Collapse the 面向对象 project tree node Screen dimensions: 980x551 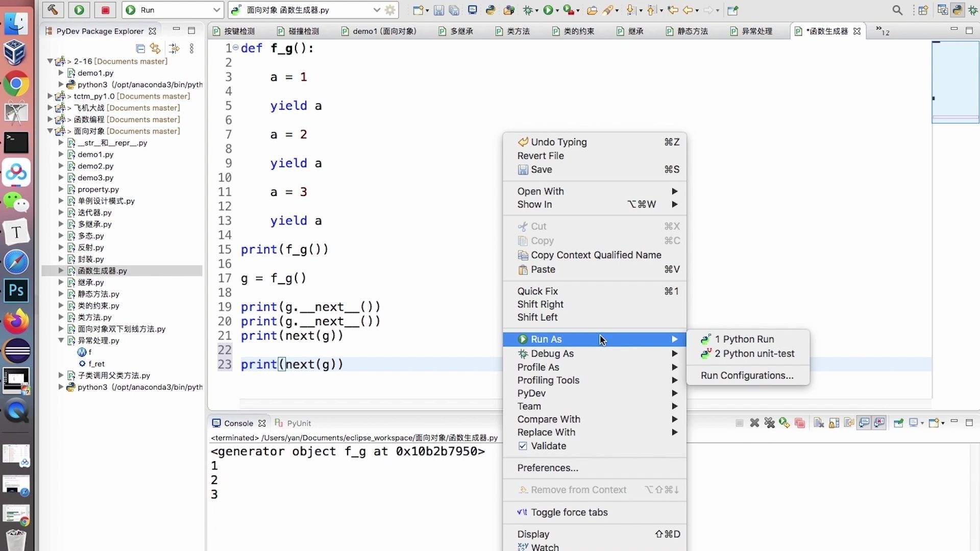(x=50, y=131)
